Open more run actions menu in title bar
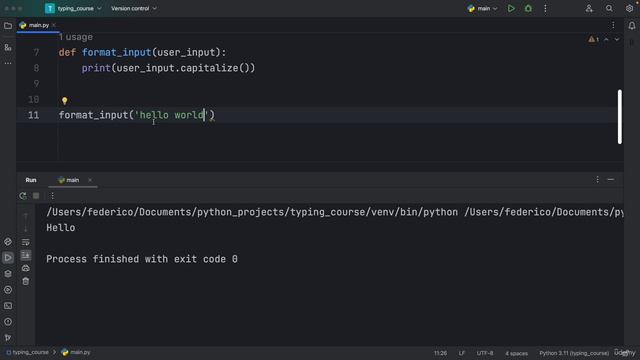The image size is (640, 360). tap(545, 9)
